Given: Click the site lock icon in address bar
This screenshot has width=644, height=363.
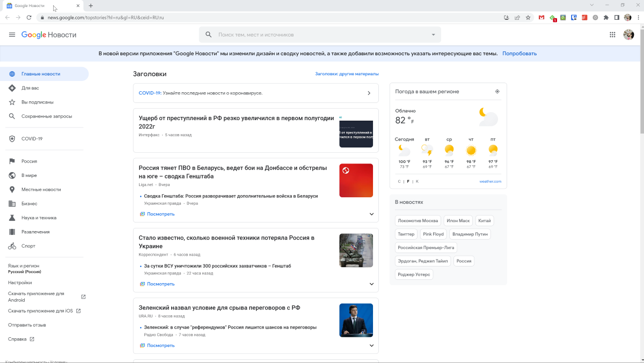Looking at the screenshot, I should click(42, 18).
